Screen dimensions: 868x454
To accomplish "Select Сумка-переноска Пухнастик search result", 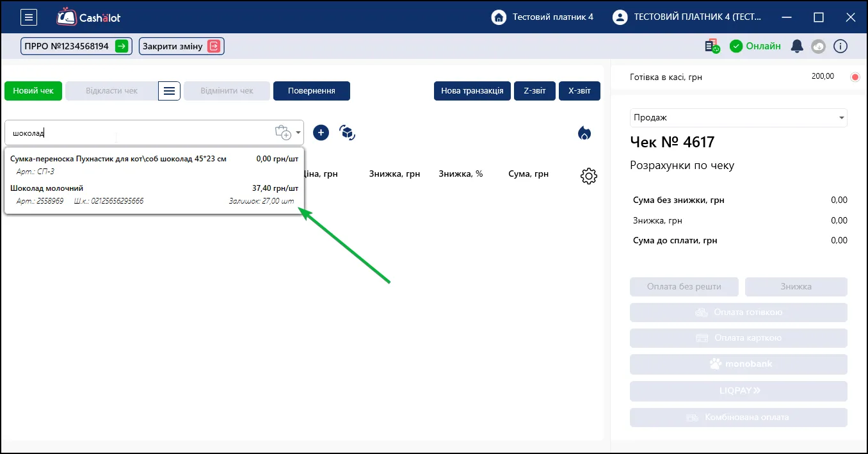I will point(154,165).
